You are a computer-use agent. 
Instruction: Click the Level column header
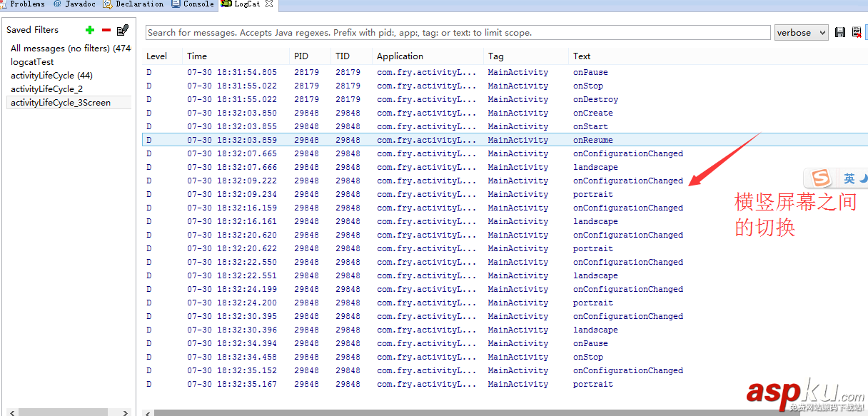[162, 56]
